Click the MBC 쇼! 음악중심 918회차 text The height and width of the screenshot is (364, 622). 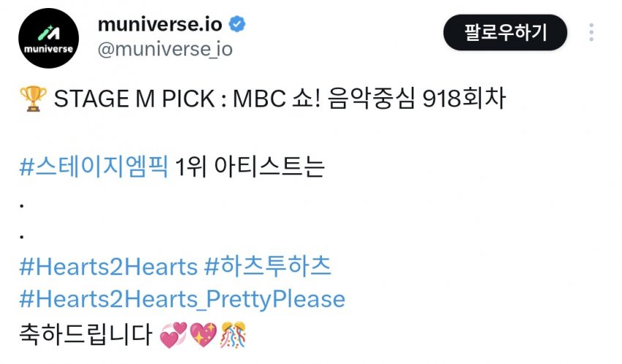pyautogui.click(x=369, y=99)
